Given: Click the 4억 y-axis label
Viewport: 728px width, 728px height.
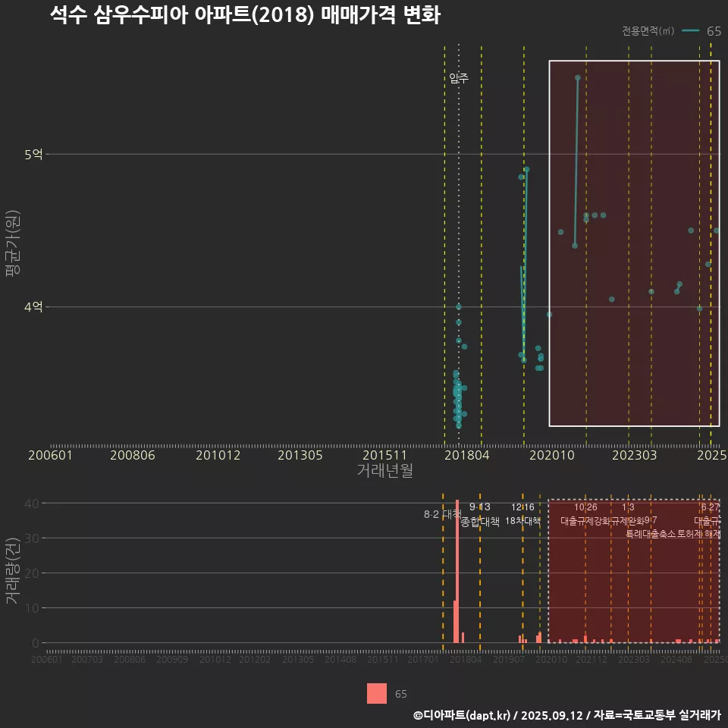Looking at the screenshot, I should pos(34,307).
